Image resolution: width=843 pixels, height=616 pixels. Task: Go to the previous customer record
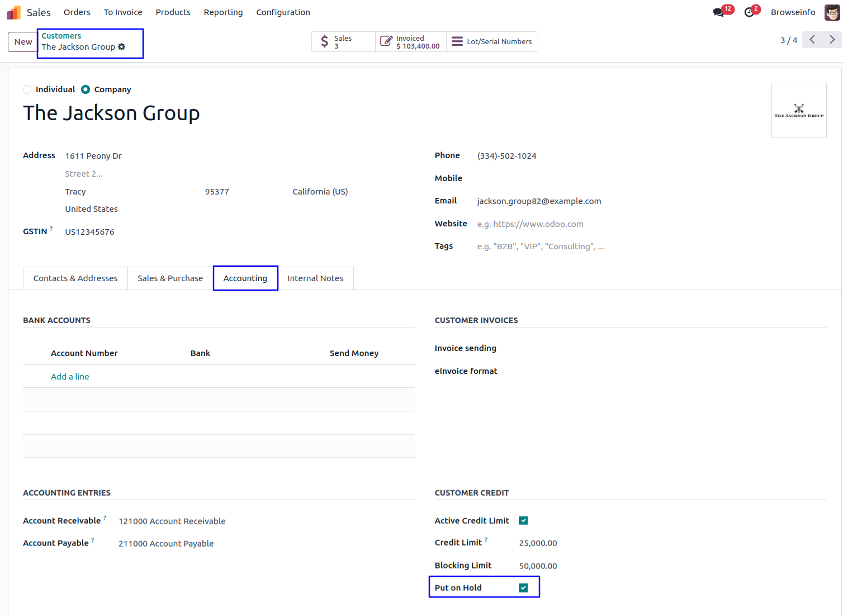click(x=812, y=40)
